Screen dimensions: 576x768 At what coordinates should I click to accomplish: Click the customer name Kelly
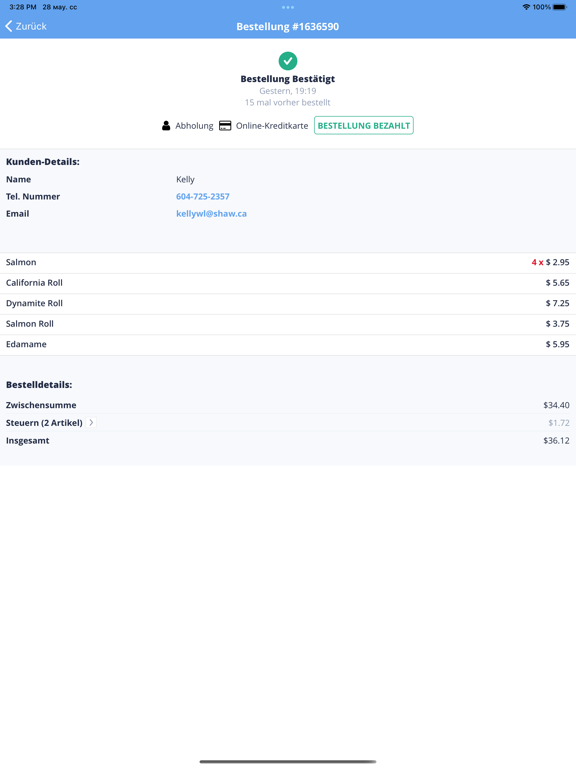pyautogui.click(x=185, y=179)
